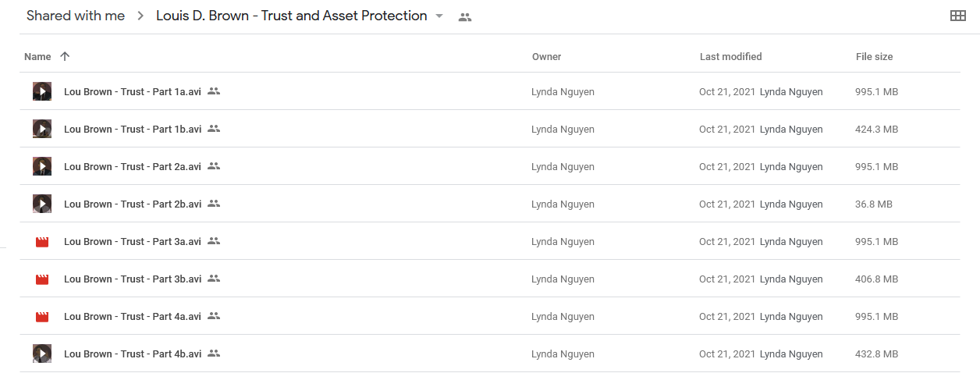Click the shared people icon beside folder title

[465, 16]
